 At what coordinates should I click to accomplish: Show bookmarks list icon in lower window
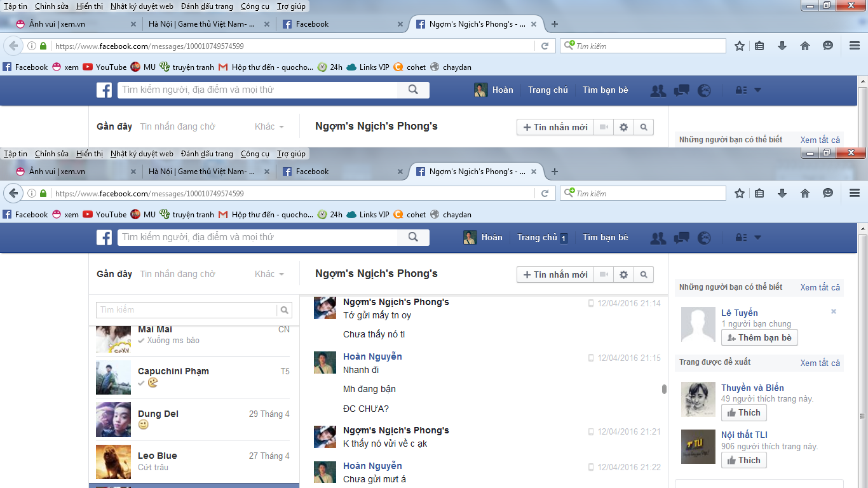[759, 193]
